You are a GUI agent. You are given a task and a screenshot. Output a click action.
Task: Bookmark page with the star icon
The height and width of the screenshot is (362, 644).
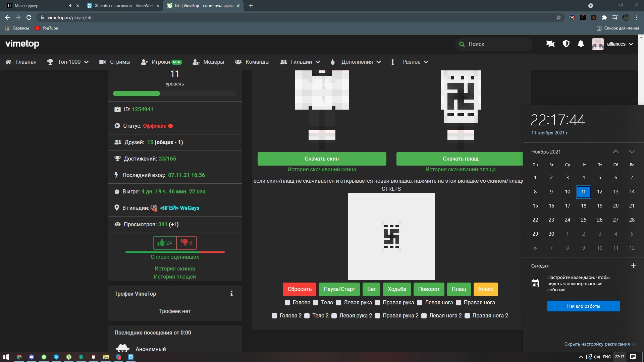pos(559,17)
